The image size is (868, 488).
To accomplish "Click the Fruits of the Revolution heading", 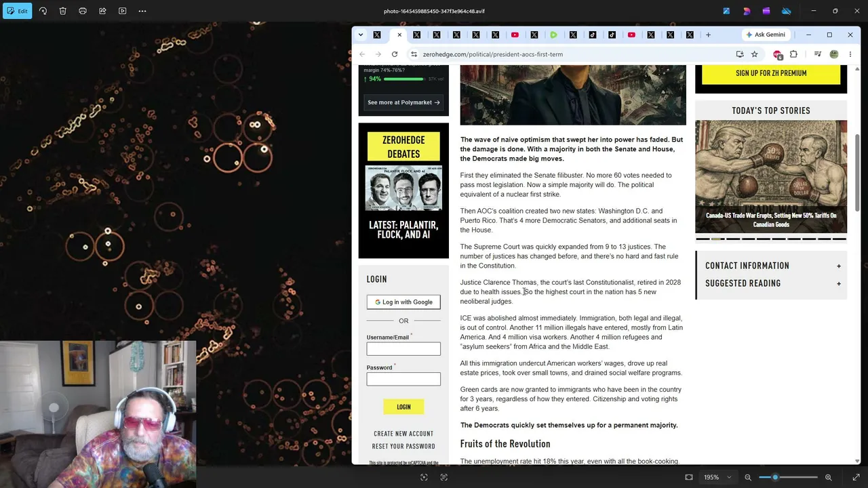I will point(505,444).
